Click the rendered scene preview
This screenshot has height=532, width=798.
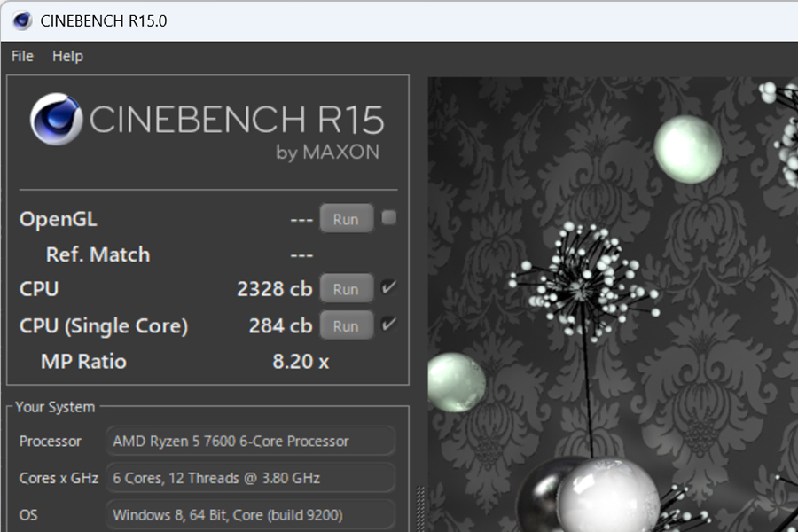[x=613, y=304]
